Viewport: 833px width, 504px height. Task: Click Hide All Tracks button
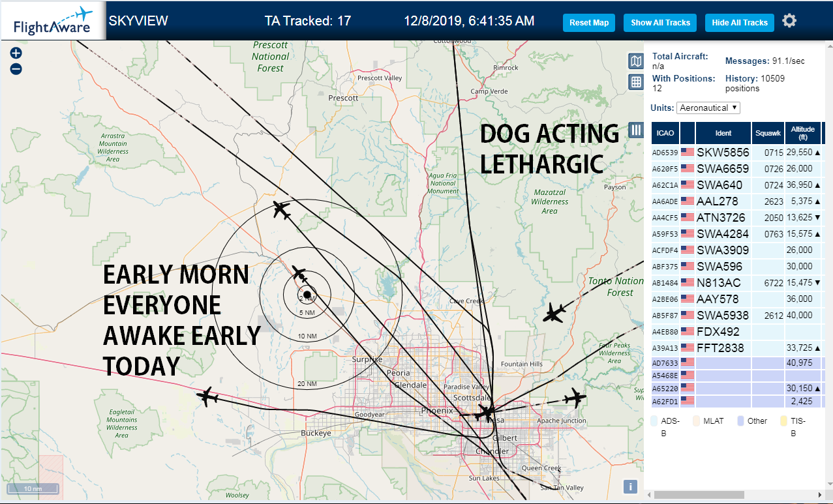point(740,23)
